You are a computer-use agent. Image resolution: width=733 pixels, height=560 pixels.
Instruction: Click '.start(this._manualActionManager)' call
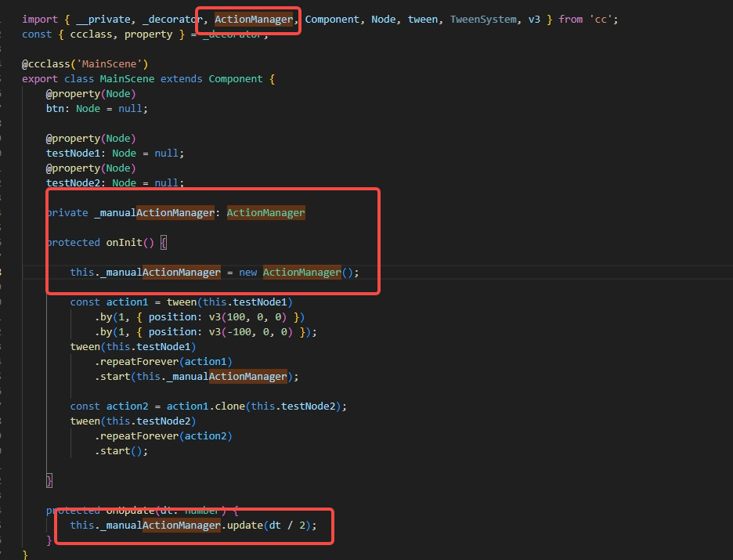point(193,377)
